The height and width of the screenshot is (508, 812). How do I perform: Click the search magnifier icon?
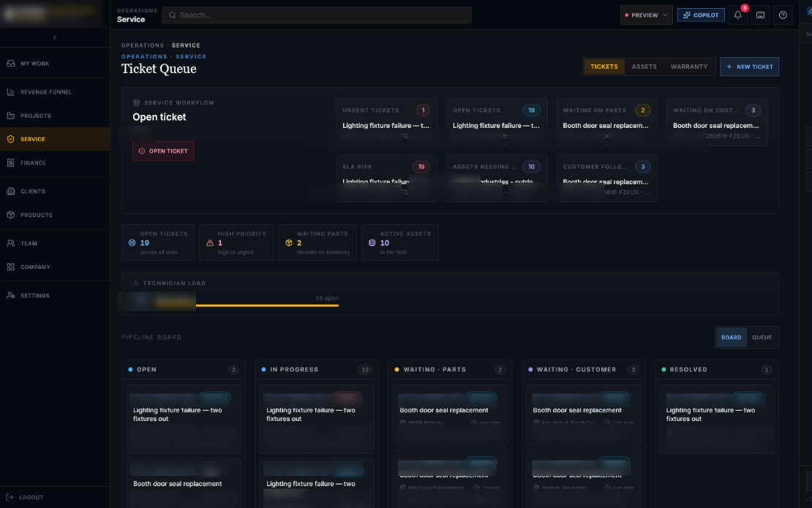point(173,15)
